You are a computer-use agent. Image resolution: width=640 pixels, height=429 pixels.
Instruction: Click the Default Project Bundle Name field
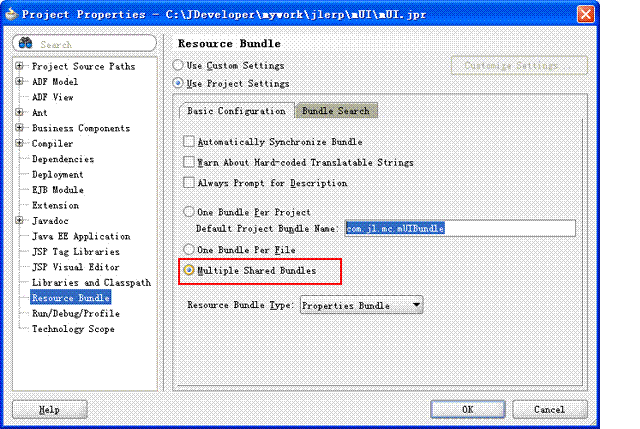click(460, 228)
